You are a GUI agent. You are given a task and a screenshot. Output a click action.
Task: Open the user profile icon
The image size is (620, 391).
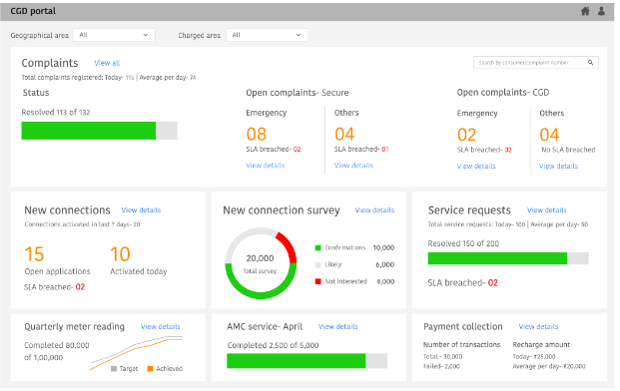pyautogui.click(x=601, y=11)
